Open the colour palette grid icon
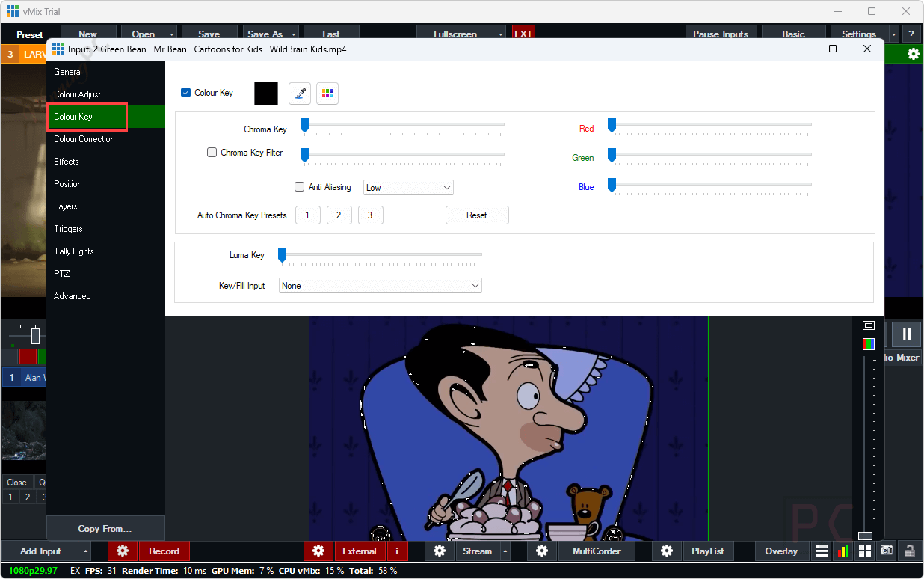This screenshot has width=924, height=579. tap(327, 94)
